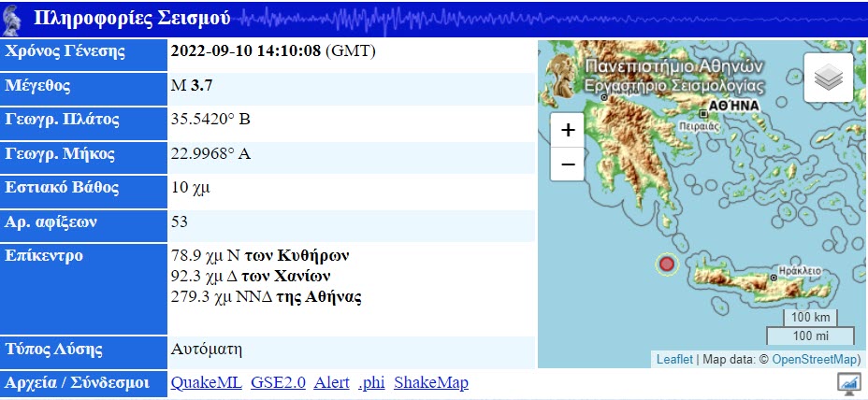Viewport: 868px width, 400px height.
Task: Click the 100 km scale bar
Action: 810,318
